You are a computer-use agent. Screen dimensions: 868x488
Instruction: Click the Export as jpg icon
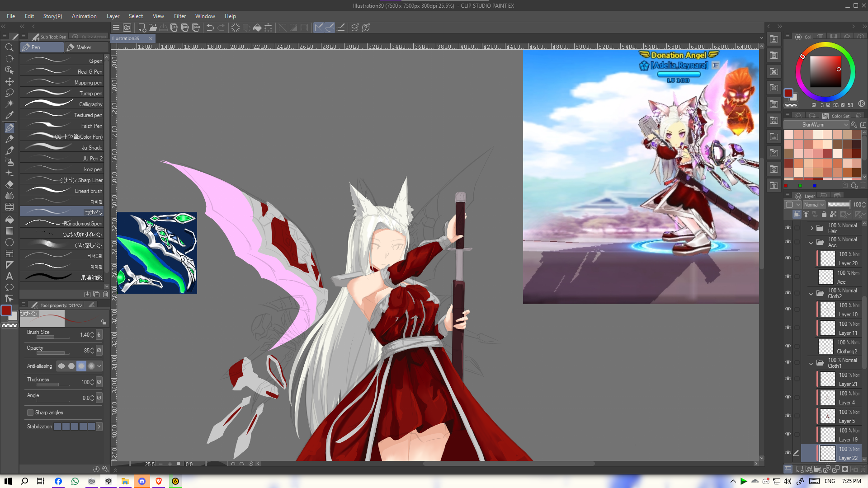point(174,28)
